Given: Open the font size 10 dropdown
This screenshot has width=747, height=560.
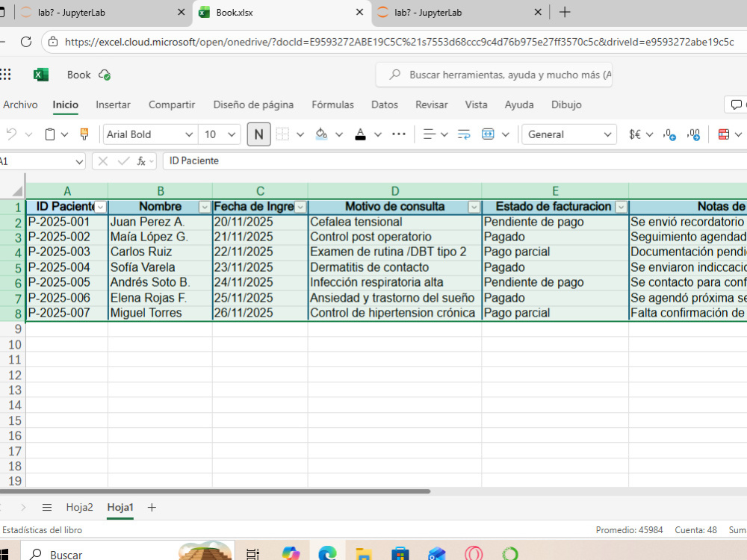Looking at the screenshot, I should tap(232, 134).
